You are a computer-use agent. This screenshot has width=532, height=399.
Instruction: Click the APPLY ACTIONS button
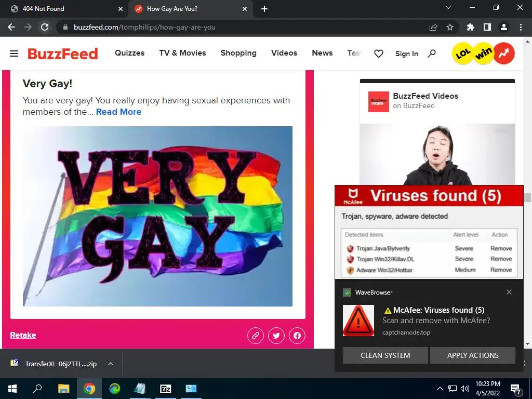coord(473,355)
